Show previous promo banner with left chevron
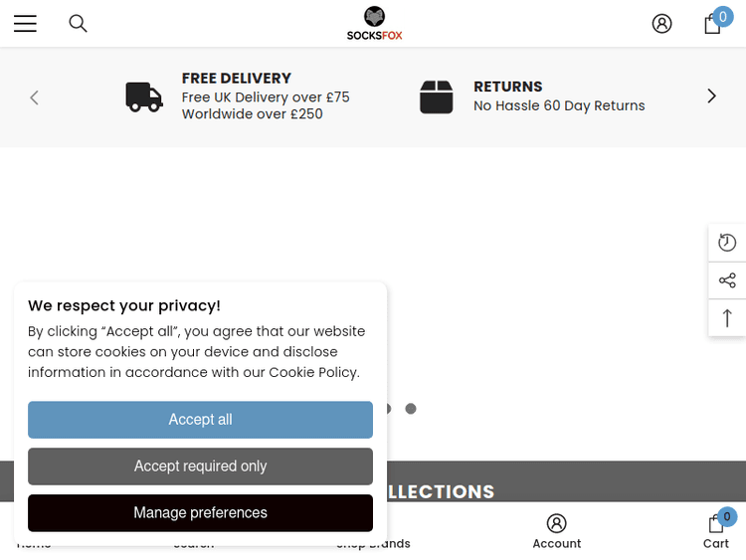 click(35, 97)
